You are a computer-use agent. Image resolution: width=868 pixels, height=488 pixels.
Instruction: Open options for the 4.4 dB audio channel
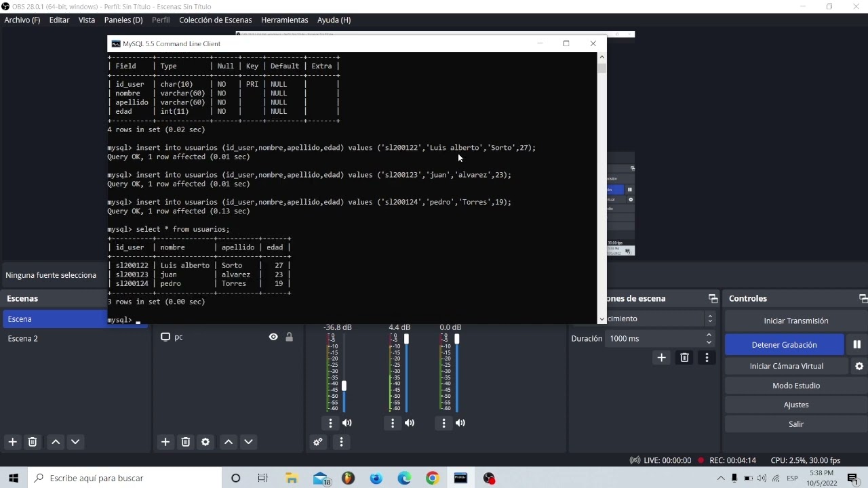pyautogui.click(x=393, y=423)
